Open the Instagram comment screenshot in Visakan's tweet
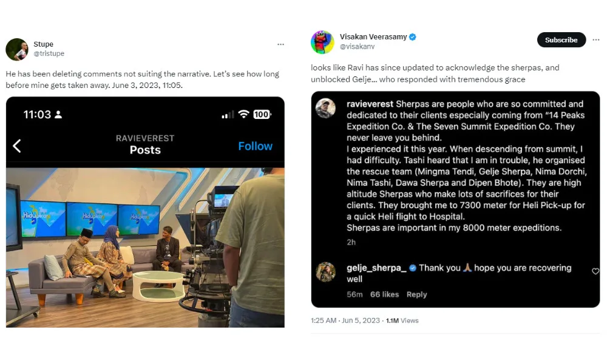The width and height of the screenshot is (607, 364). (x=455, y=200)
